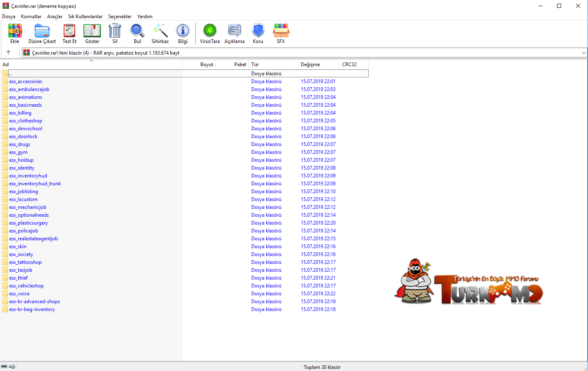Click the key icon in the status bar
Viewport: 588px width, 371px height.
(x=12, y=366)
